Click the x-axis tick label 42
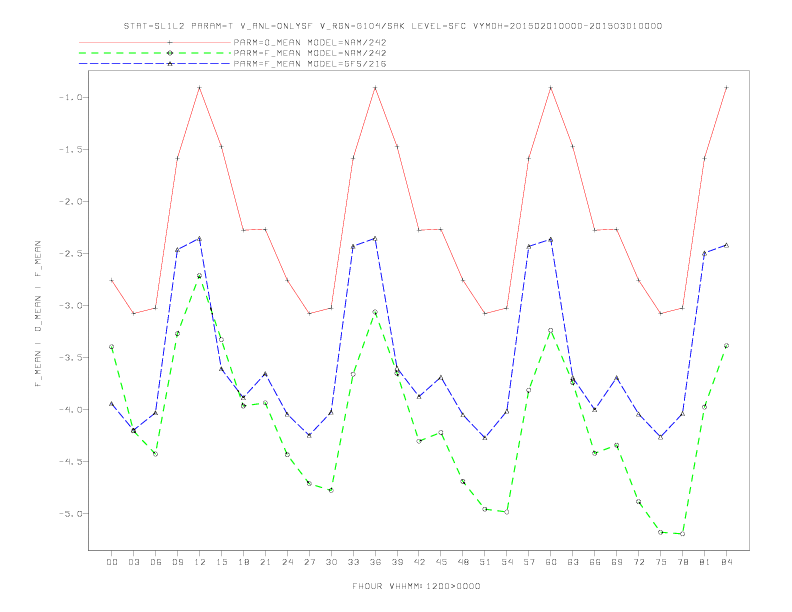This screenshot has width=792, height=612. point(419,562)
